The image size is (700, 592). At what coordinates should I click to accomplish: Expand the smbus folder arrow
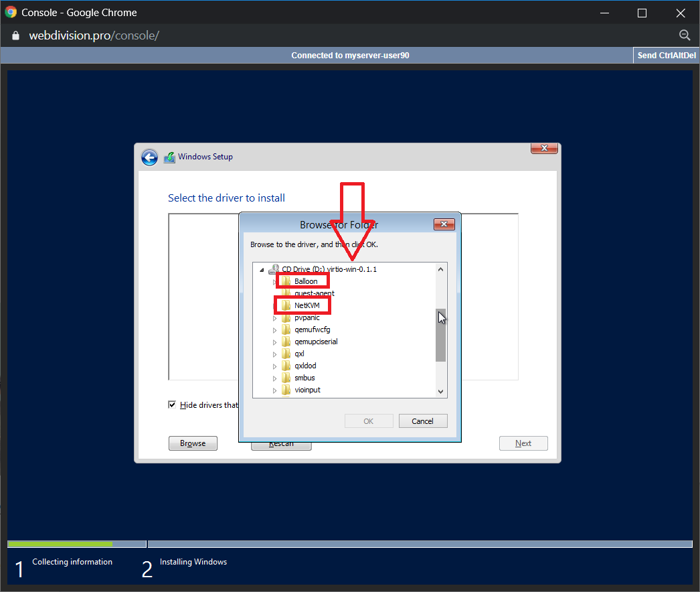pyautogui.click(x=274, y=378)
